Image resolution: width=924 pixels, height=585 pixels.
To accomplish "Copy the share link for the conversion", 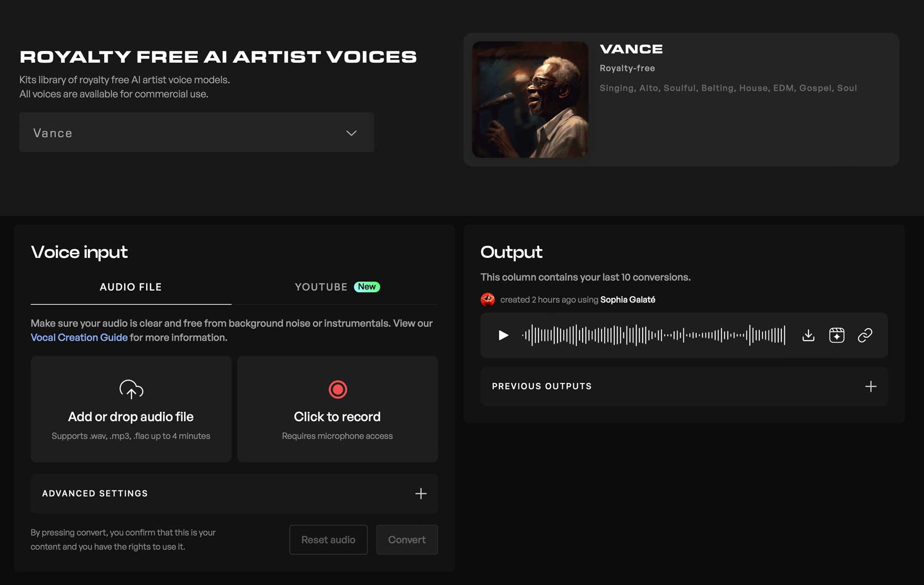I will point(865,335).
